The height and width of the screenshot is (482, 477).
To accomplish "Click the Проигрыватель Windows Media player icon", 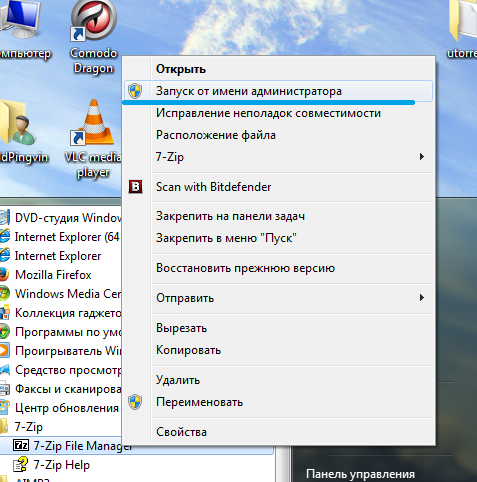I will [4, 351].
